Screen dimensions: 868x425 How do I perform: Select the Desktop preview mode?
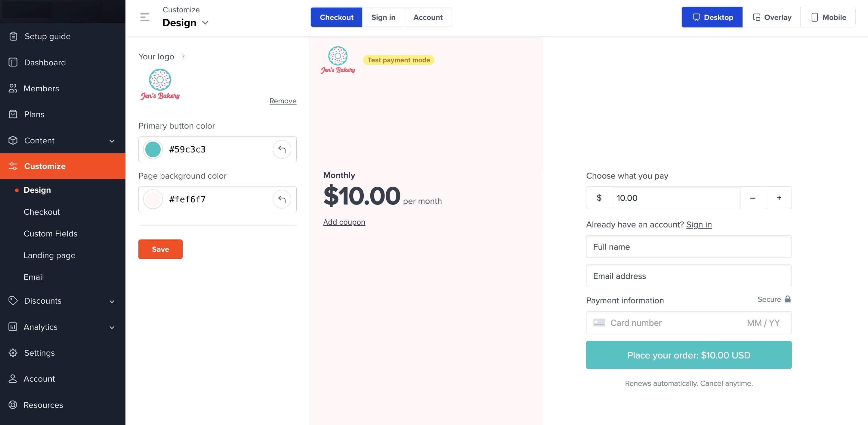point(712,17)
